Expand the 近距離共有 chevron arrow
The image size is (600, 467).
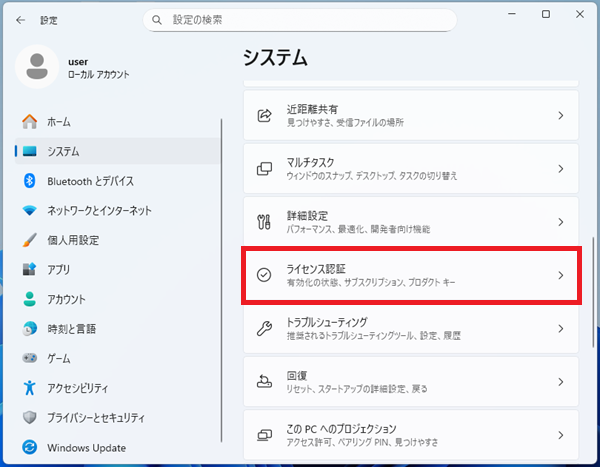(560, 115)
